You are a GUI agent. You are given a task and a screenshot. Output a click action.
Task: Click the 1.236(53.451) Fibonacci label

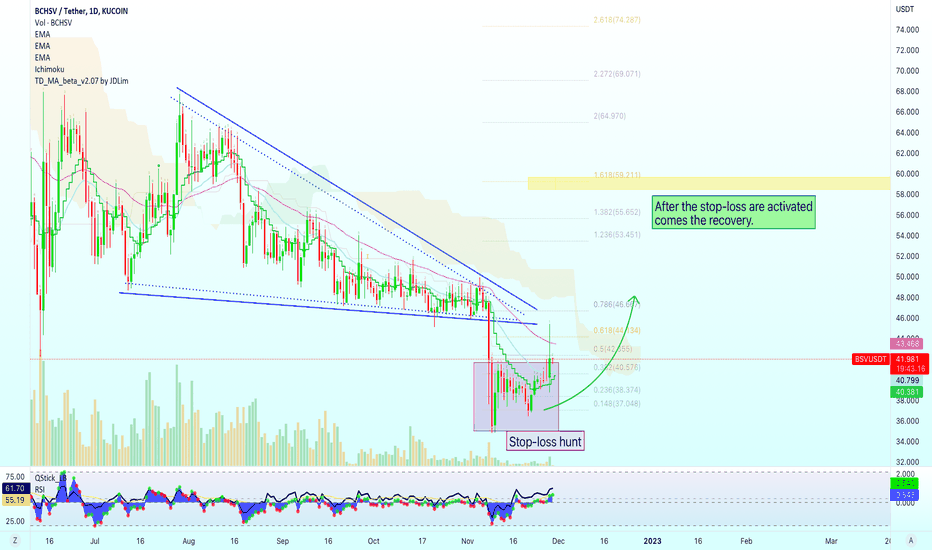click(x=617, y=234)
